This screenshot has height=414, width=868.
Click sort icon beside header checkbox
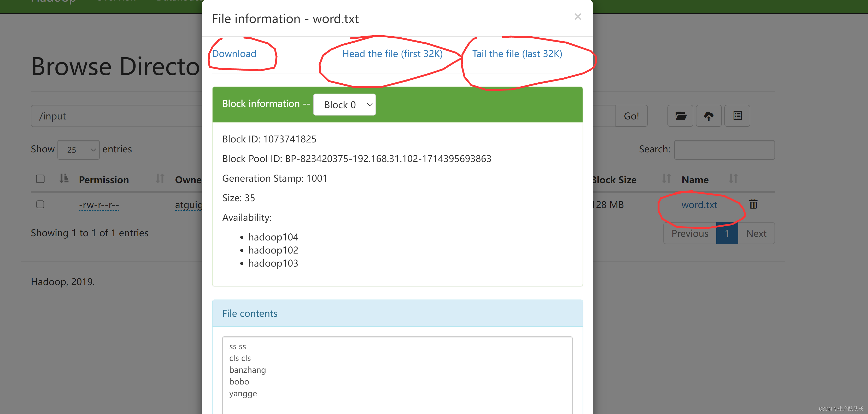pyautogui.click(x=64, y=178)
